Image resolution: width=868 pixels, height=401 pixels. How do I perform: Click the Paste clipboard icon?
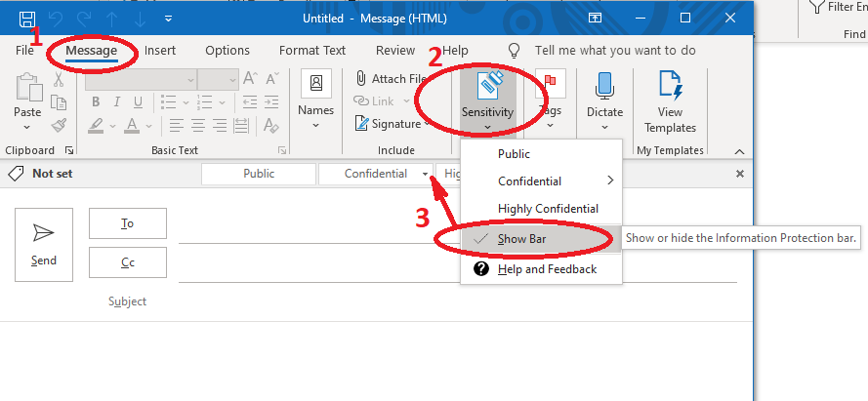click(27, 86)
